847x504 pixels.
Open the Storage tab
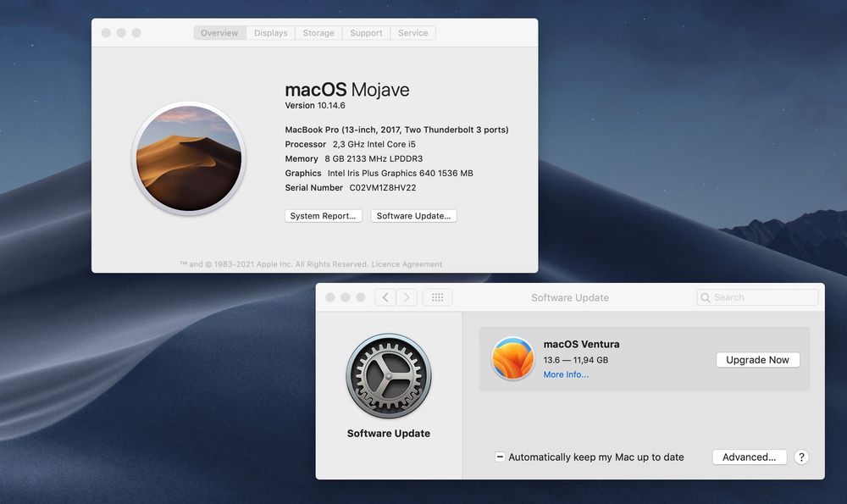click(x=318, y=33)
